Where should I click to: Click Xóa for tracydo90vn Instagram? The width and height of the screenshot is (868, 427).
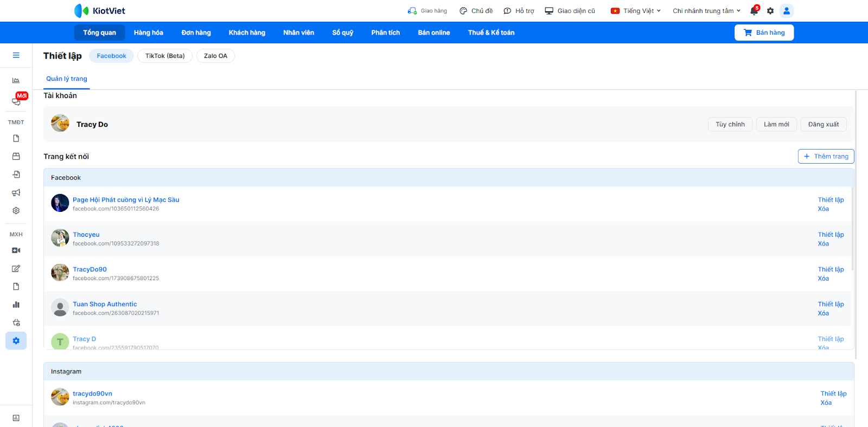pos(826,403)
